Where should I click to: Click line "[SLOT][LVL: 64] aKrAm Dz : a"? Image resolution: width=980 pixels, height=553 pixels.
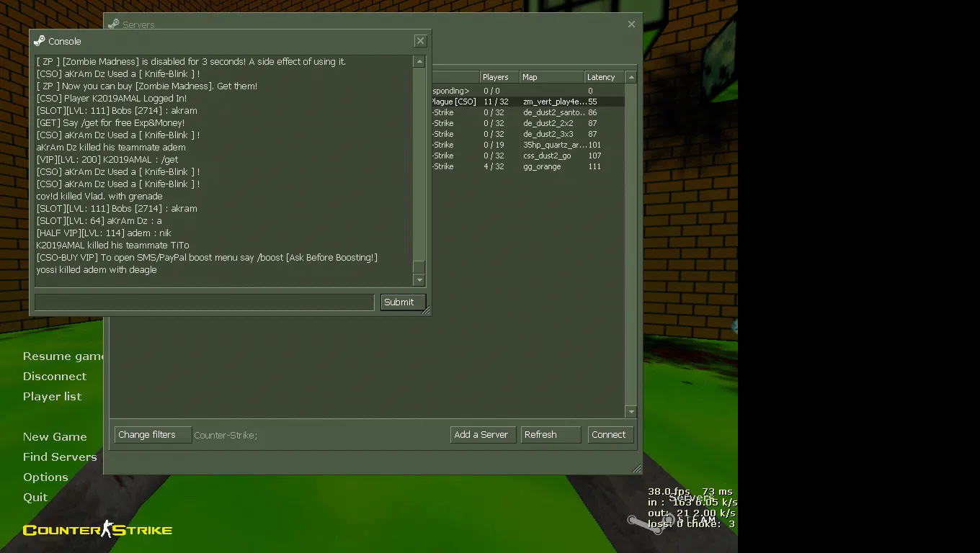click(x=99, y=221)
